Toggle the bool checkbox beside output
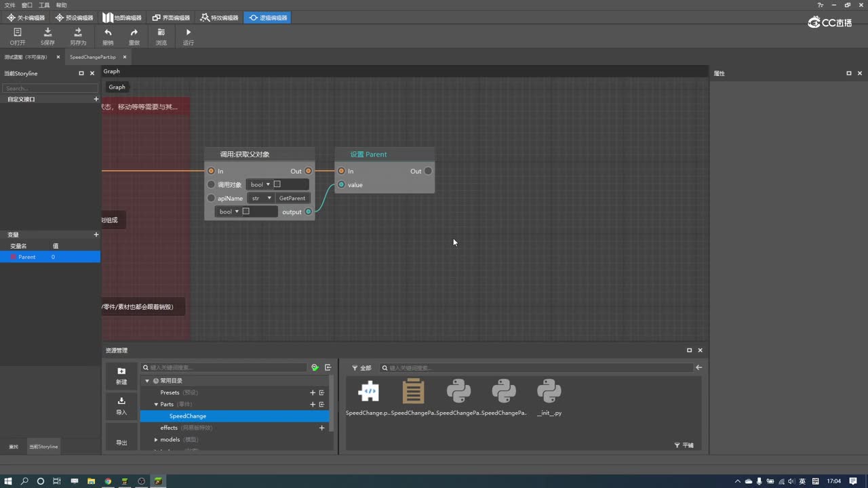This screenshot has width=868, height=488. pos(245,211)
